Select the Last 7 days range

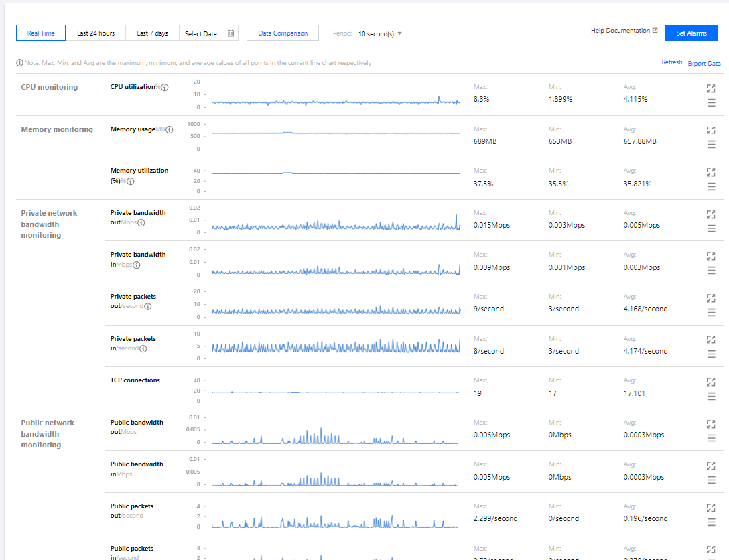tap(152, 33)
